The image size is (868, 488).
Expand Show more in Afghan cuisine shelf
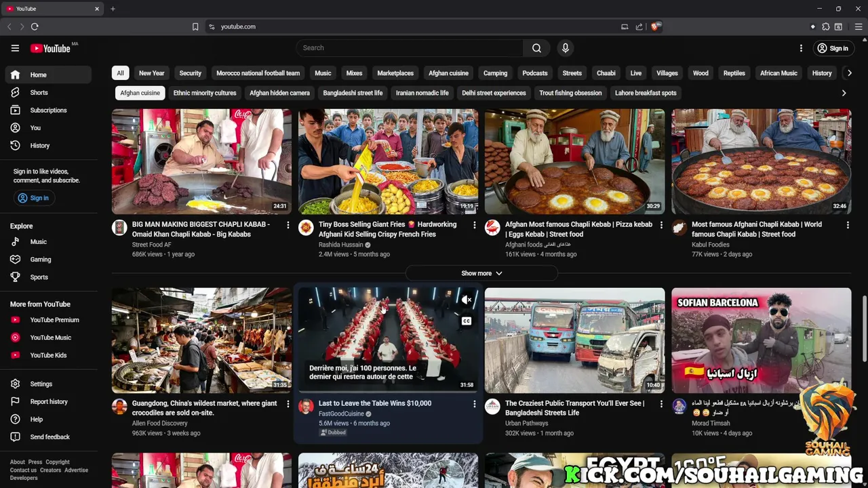[481, 273]
